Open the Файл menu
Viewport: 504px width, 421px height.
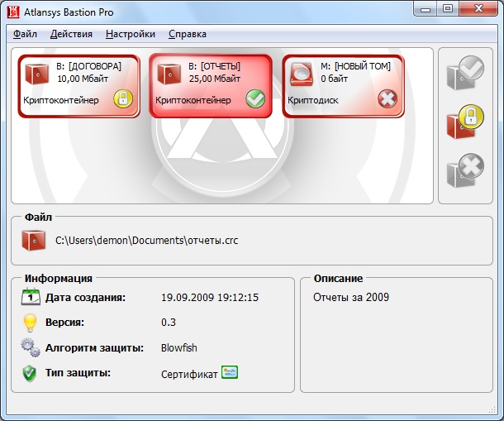click(25, 34)
